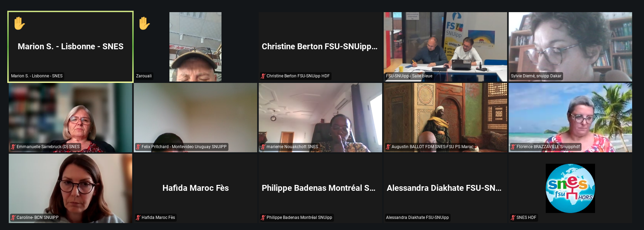
Task: Click Emmanuelle Sarrebruck's muted mic icon
Action: 13,147
